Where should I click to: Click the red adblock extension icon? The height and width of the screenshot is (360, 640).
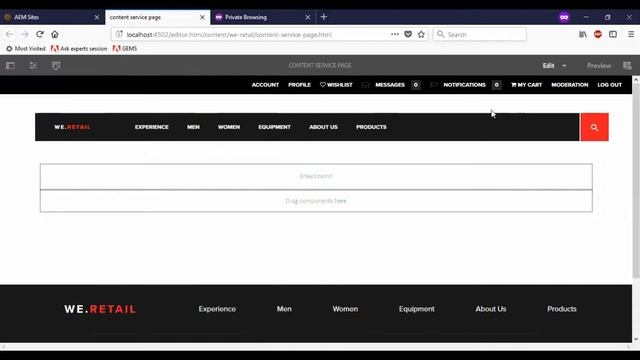598,34
